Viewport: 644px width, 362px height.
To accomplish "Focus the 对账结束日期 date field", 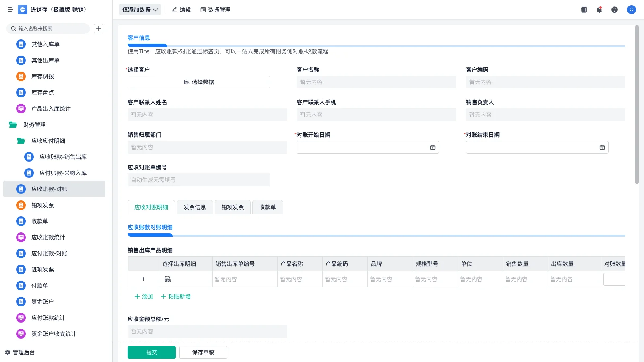I will point(537,147).
